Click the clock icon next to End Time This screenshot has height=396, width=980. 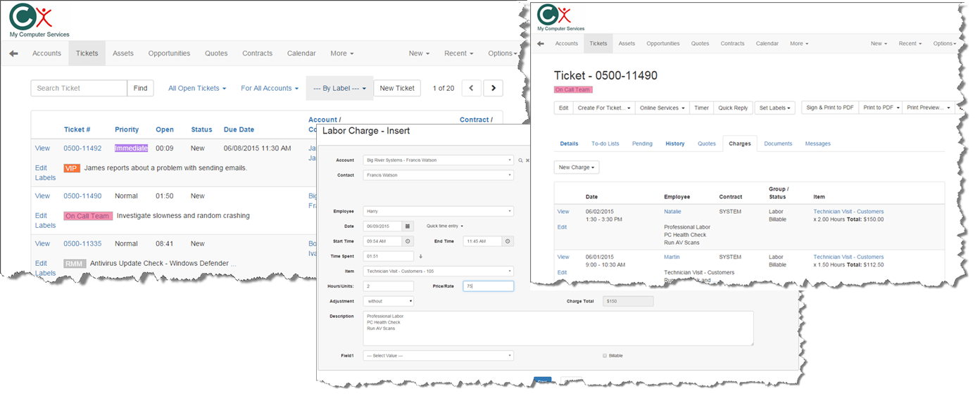click(508, 241)
